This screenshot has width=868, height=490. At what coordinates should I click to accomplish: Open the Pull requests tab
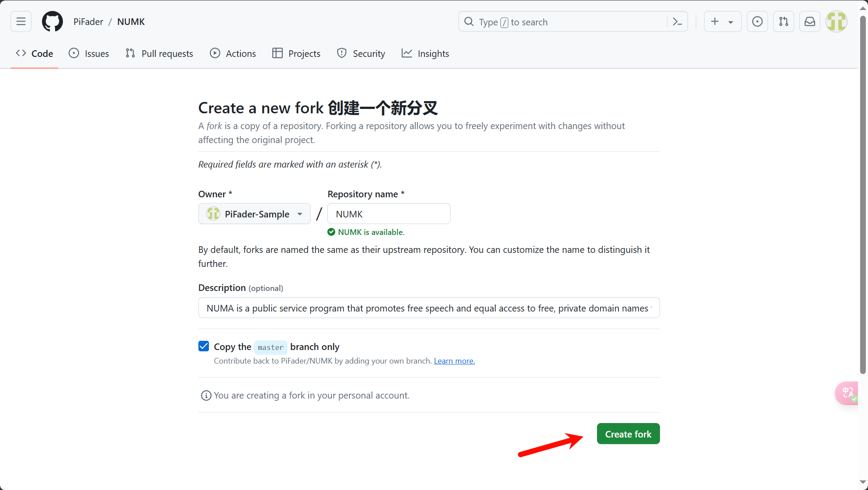pyautogui.click(x=159, y=53)
